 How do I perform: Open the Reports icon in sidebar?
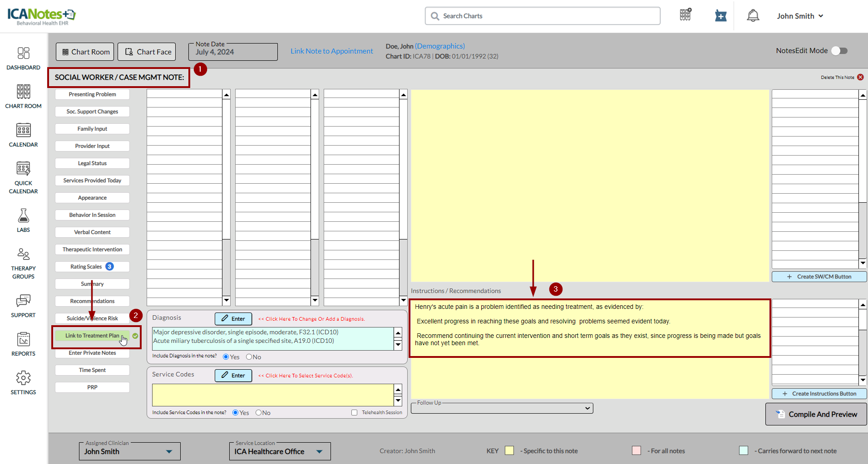point(23,340)
